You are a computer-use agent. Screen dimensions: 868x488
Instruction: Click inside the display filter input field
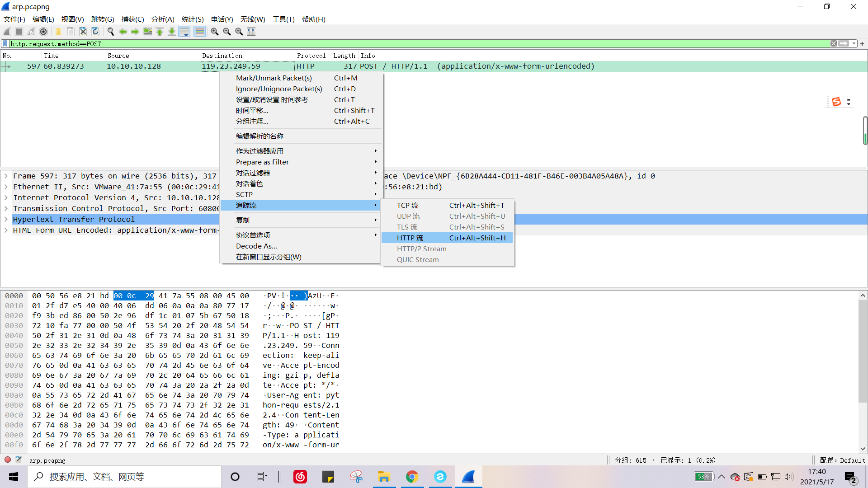pos(226,43)
